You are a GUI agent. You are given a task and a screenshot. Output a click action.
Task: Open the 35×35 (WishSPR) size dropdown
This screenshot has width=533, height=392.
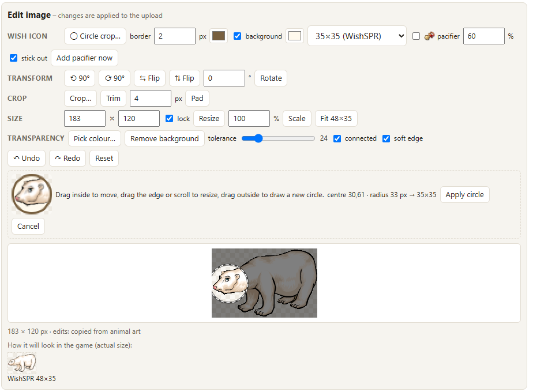point(357,36)
